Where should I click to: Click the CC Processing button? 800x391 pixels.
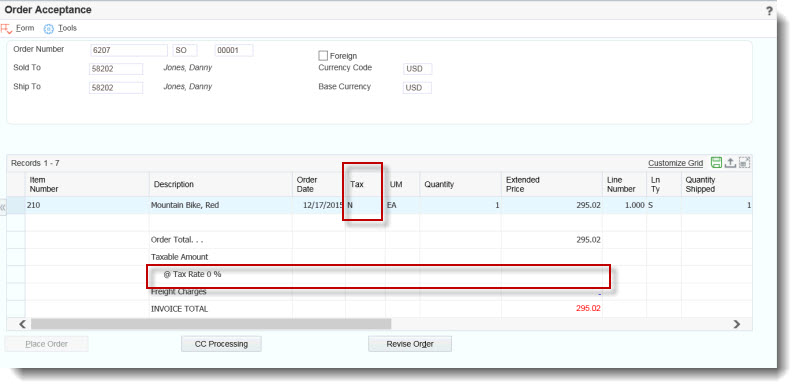(221, 344)
